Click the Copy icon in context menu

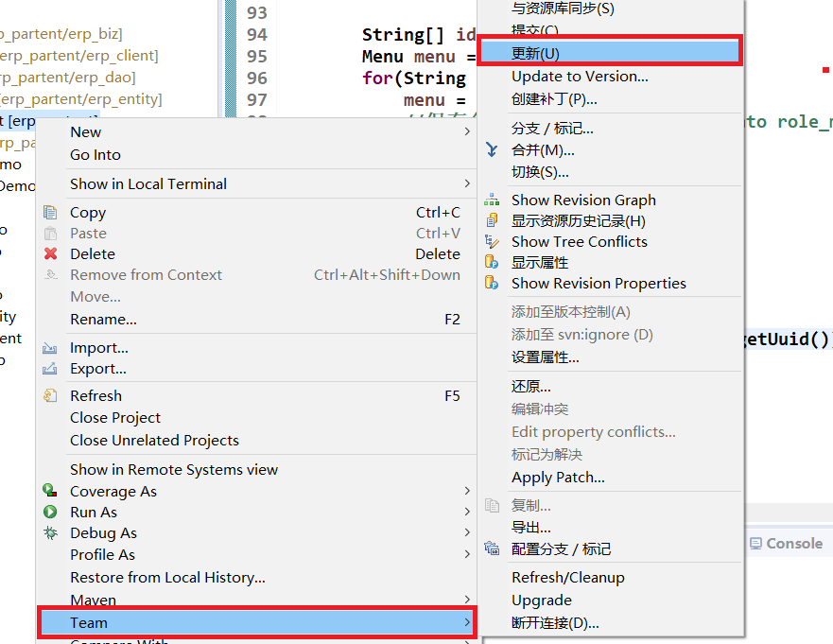pyautogui.click(x=50, y=213)
